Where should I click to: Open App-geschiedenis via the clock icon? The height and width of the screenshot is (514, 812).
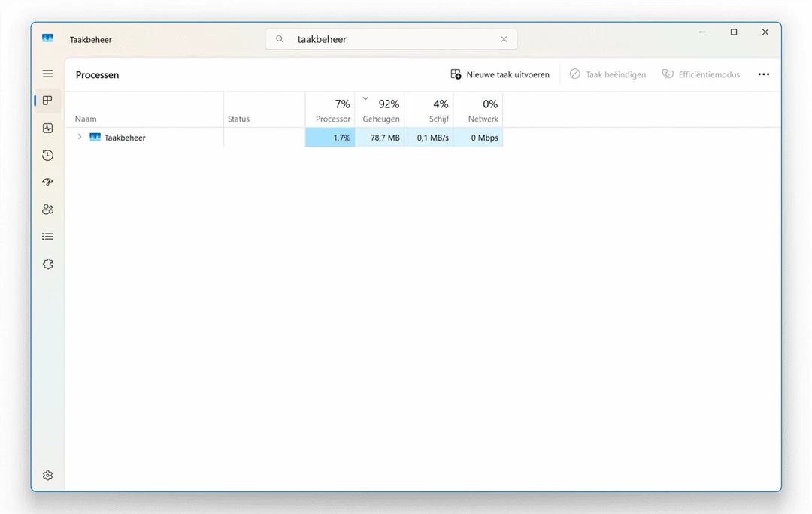click(47, 156)
